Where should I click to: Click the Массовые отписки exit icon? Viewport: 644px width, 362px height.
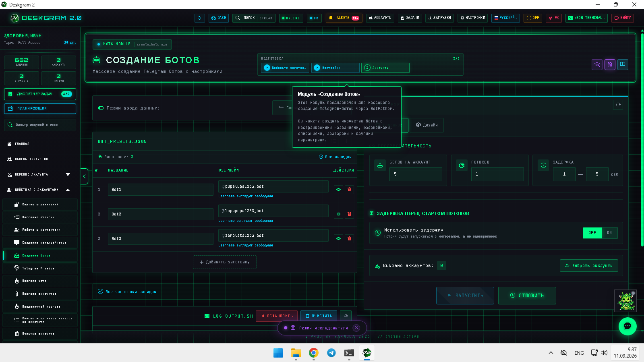click(x=17, y=217)
